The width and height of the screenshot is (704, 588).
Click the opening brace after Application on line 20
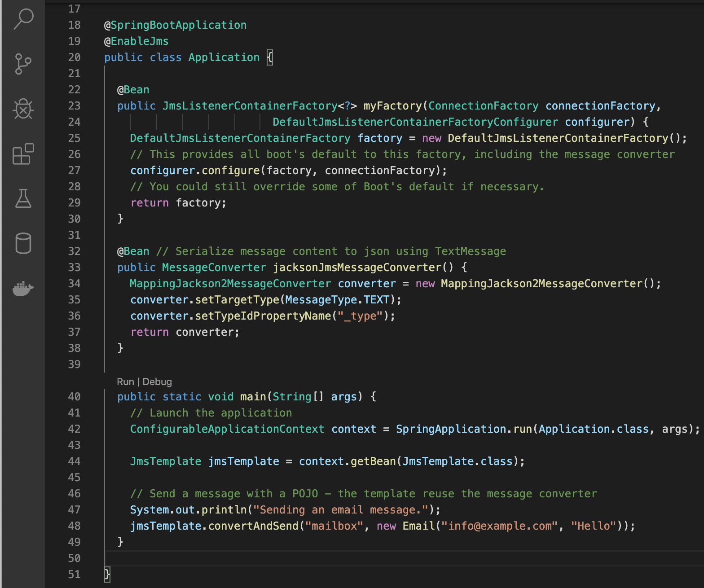pyautogui.click(x=270, y=57)
